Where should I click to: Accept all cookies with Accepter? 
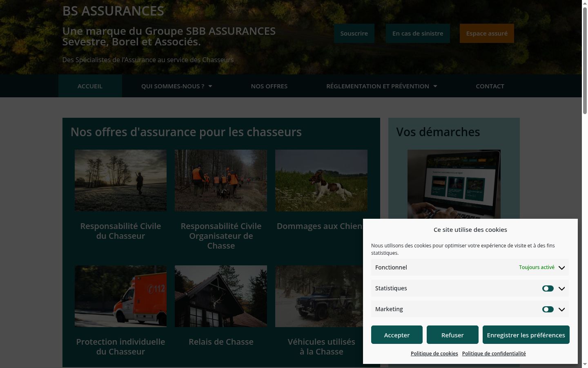click(x=397, y=335)
